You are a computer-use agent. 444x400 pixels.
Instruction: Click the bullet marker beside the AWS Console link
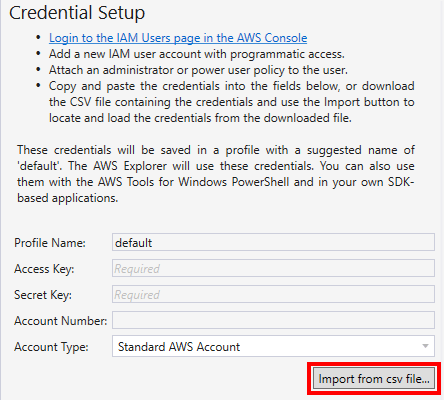(38, 37)
